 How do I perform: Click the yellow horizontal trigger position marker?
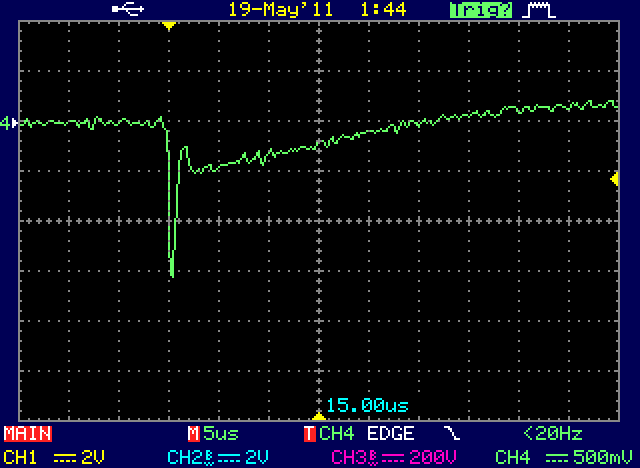click(169, 26)
